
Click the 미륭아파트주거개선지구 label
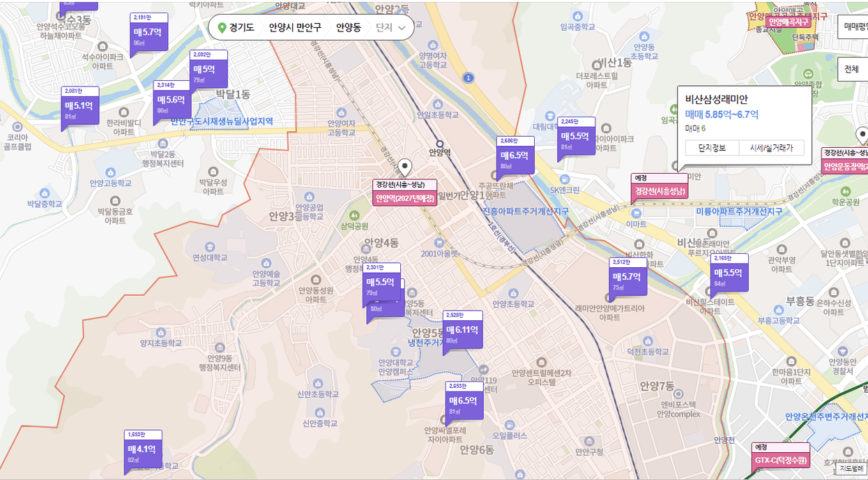point(740,211)
